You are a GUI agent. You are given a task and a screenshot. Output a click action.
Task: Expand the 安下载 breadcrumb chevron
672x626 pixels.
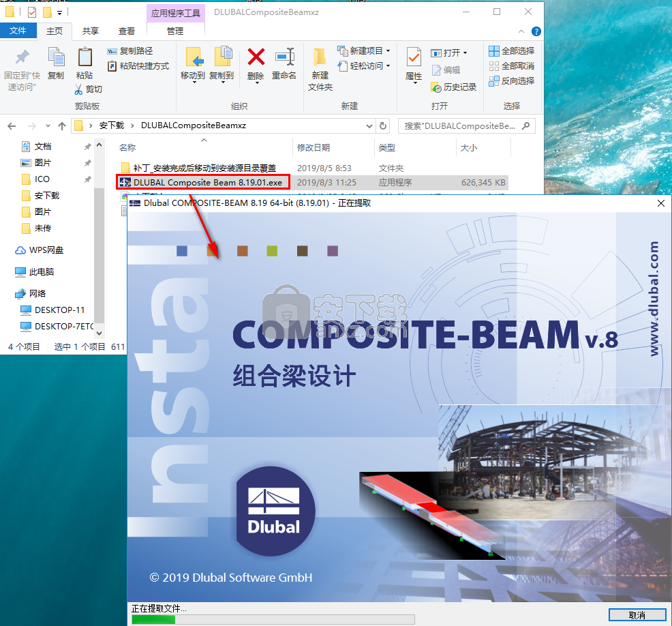point(132,125)
